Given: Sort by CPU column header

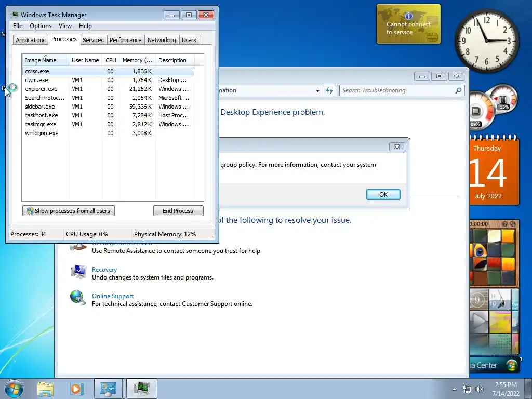Looking at the screenshot, I should tap(111, 60).
